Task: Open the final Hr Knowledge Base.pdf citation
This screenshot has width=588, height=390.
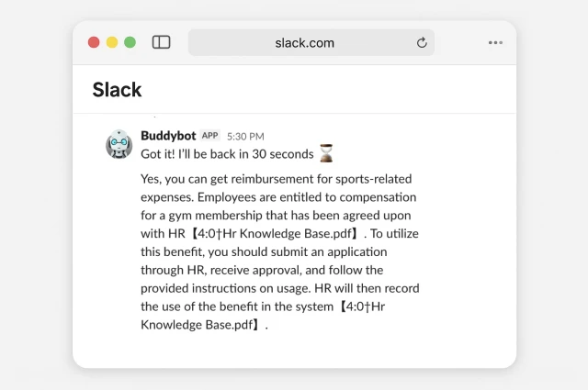Action: pyautogui.click(x=263, y=316)
